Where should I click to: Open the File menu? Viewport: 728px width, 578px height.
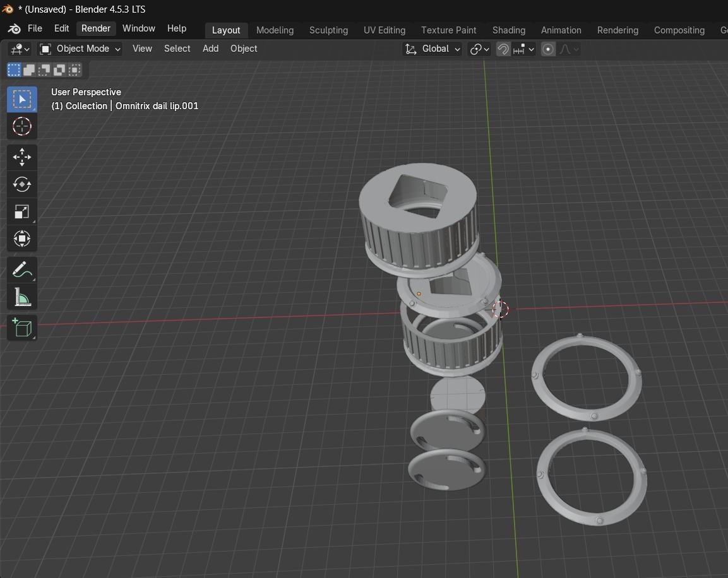tap(35, 28)
